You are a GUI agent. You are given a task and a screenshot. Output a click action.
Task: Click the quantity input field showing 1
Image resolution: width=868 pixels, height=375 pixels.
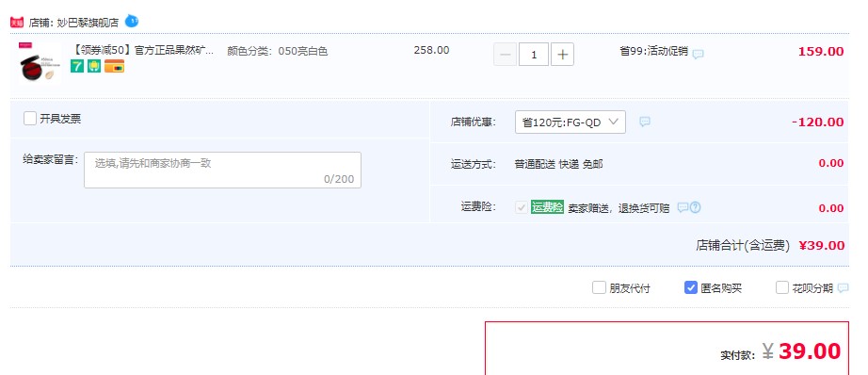[x=534, y=55]
